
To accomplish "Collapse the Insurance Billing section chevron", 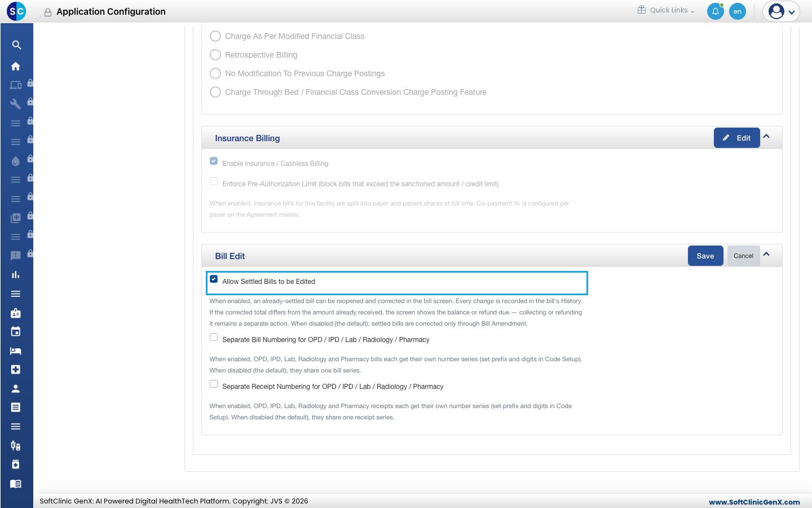I will 766,137.
